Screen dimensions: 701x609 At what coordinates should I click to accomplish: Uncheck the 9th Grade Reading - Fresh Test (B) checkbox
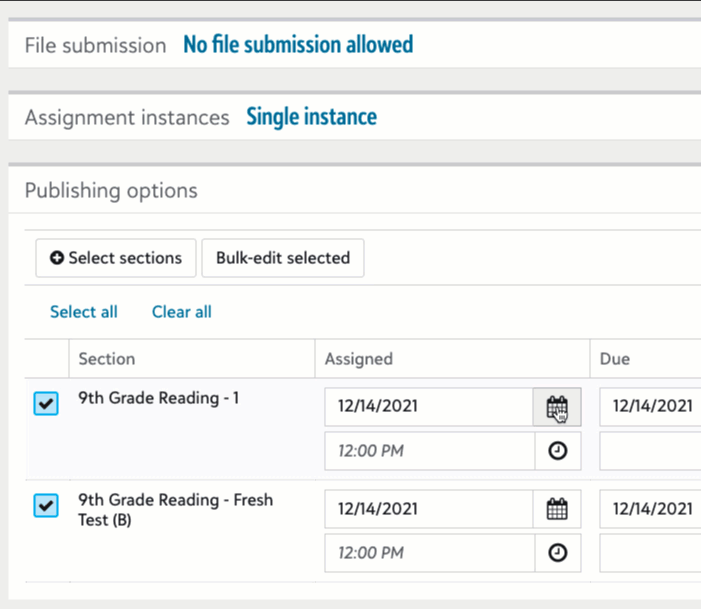(46, 506)
